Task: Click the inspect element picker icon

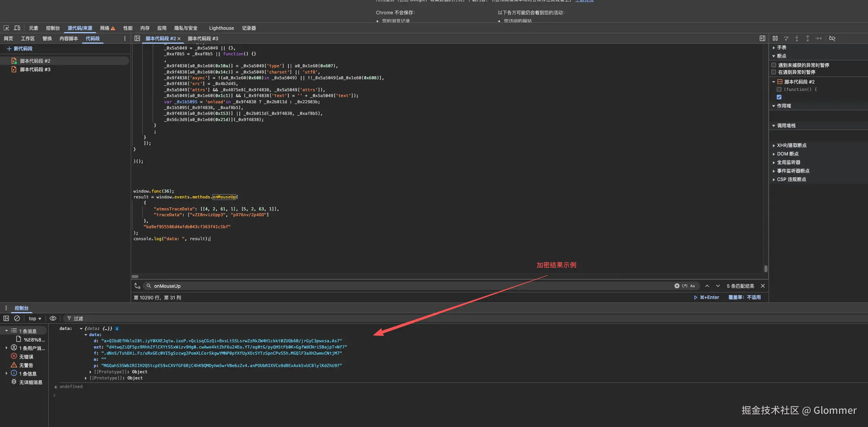Action: click(x=6, y=28)
